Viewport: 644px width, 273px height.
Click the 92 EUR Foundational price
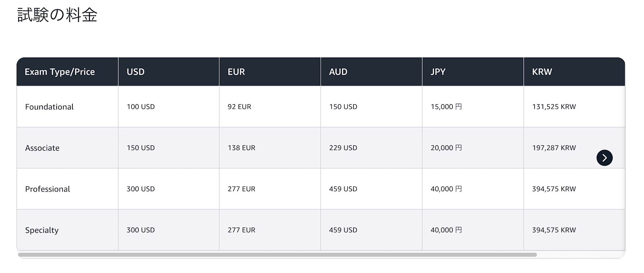pos(239,107)
